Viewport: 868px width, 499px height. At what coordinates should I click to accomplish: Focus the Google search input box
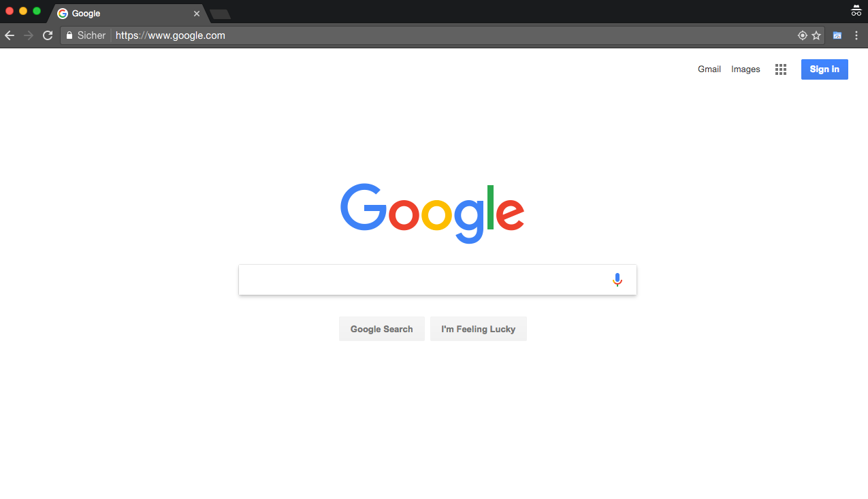click(x=422, y=280)
